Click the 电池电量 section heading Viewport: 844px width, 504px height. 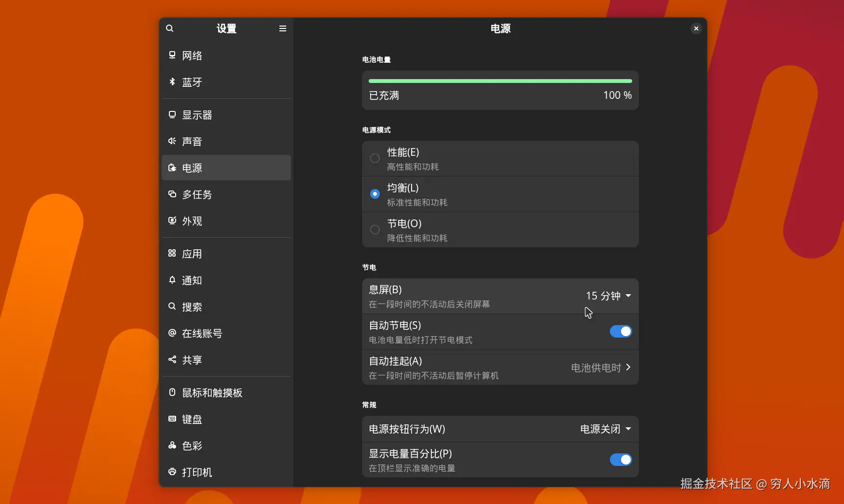coord(376,59)
